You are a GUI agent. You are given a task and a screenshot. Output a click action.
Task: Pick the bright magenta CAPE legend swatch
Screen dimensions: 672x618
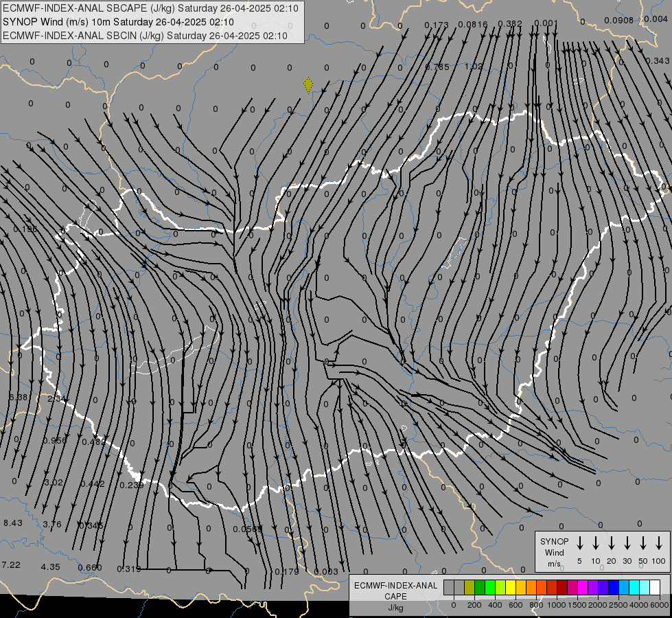pos(583,587)
